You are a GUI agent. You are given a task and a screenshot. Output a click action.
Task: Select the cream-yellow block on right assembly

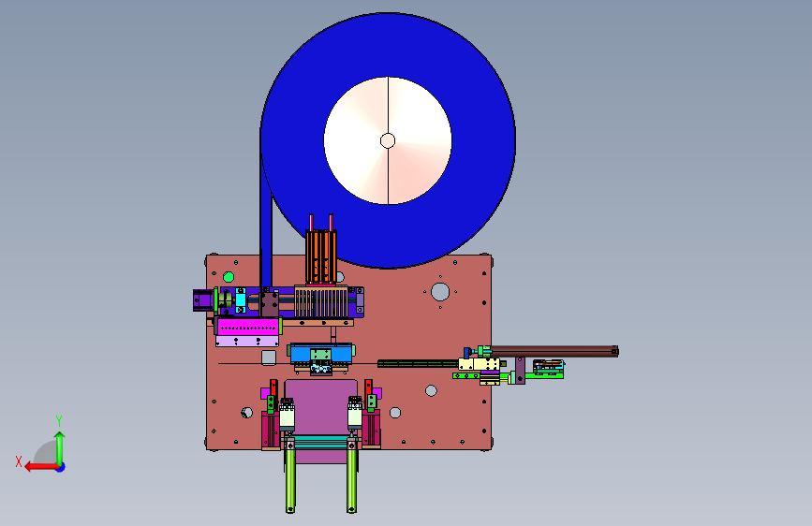point(479,363)
